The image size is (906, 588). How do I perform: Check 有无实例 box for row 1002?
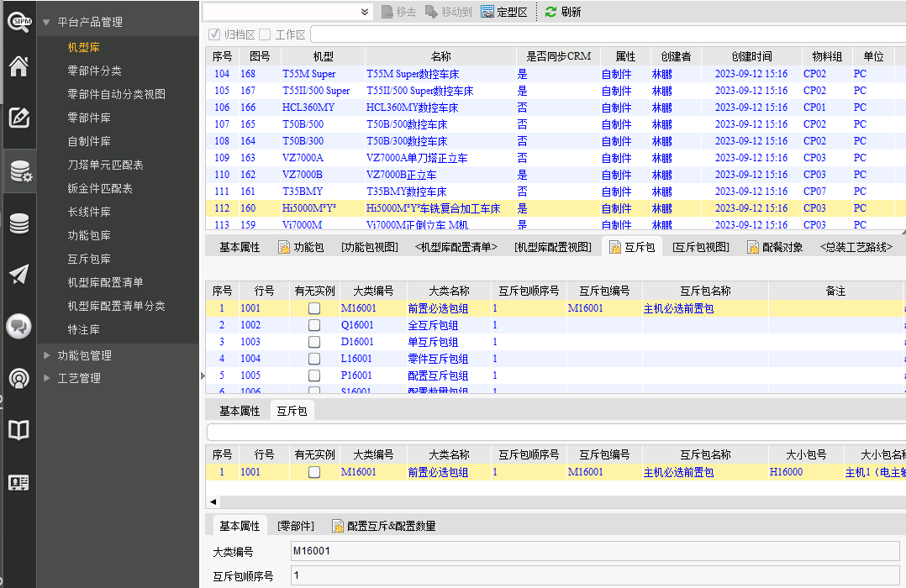tap(314, 325)
